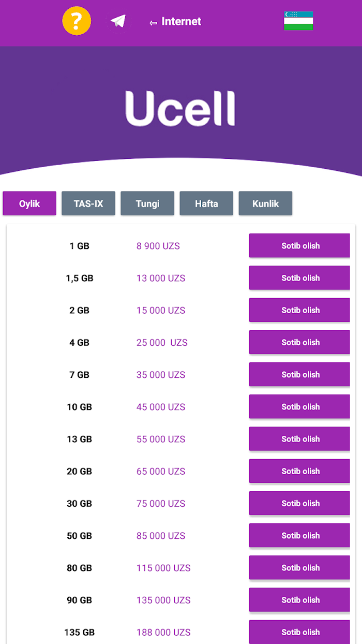This screenshot has width=362, height=644.
Task: Click Sotib olish next to 50 GB
Action: click(299, 535)
